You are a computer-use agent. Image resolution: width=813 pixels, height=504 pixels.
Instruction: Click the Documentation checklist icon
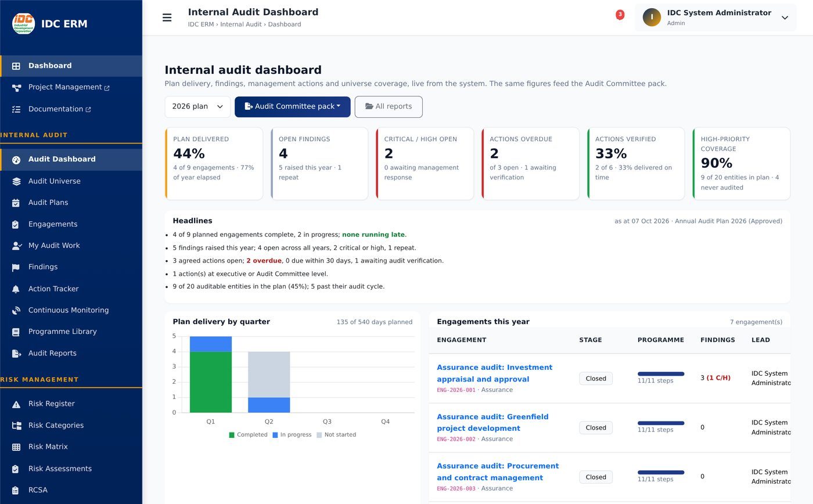tap(16, 109)
